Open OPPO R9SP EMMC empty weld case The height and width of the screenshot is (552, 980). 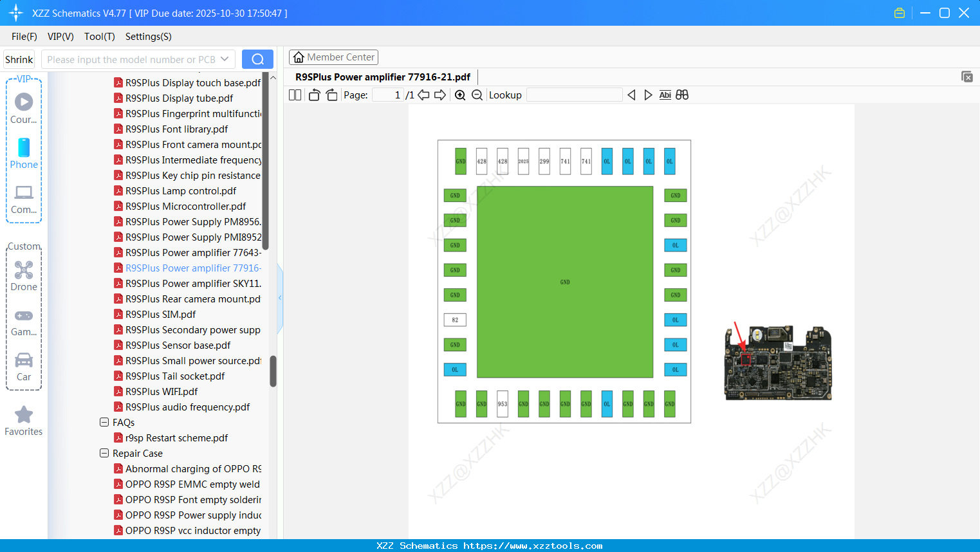click(x=187, y=484)
